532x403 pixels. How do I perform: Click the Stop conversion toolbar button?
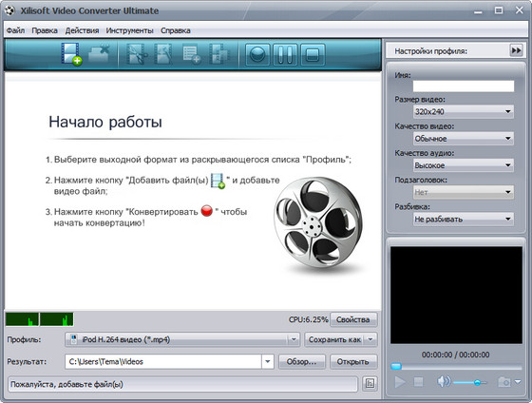pos(313,54)
